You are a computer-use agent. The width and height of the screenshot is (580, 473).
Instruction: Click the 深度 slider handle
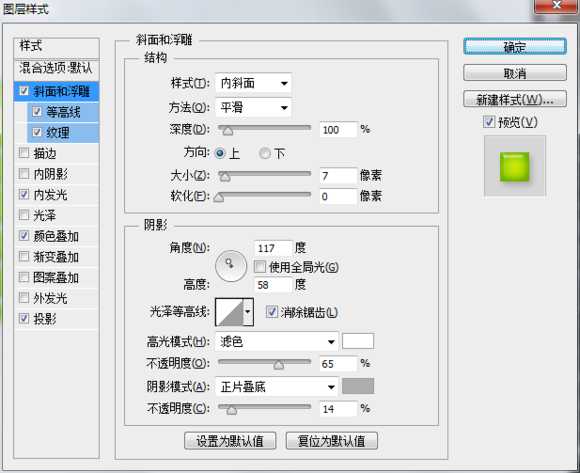pos(227,131)
